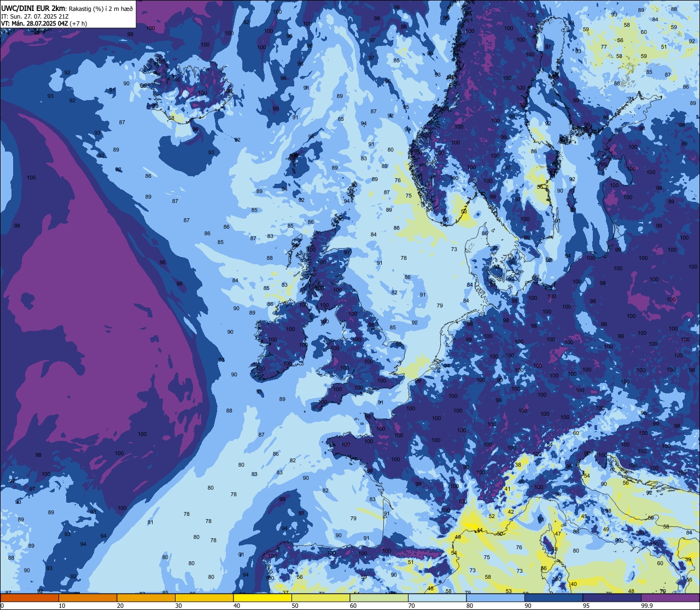Click the "UWC/DINI EUR 2km" map title
This screenshot has height=610, width=700.
tap(33, 8)
